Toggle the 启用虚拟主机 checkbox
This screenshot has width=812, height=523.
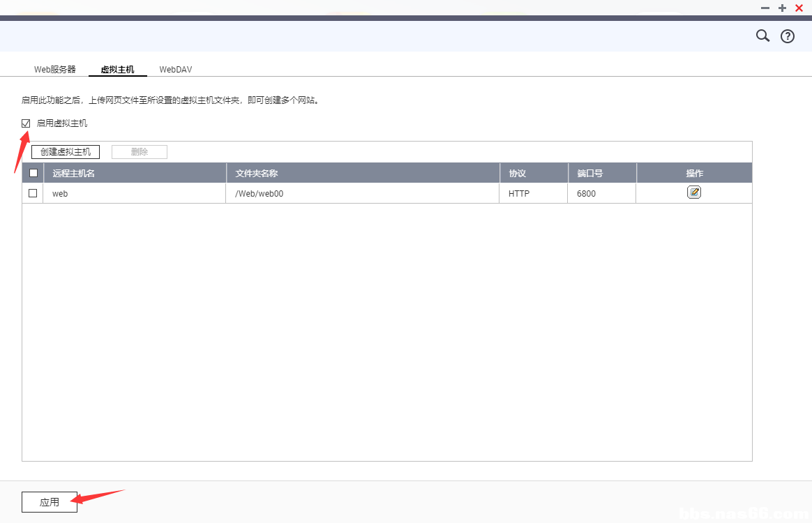click(x=27, y=123)
